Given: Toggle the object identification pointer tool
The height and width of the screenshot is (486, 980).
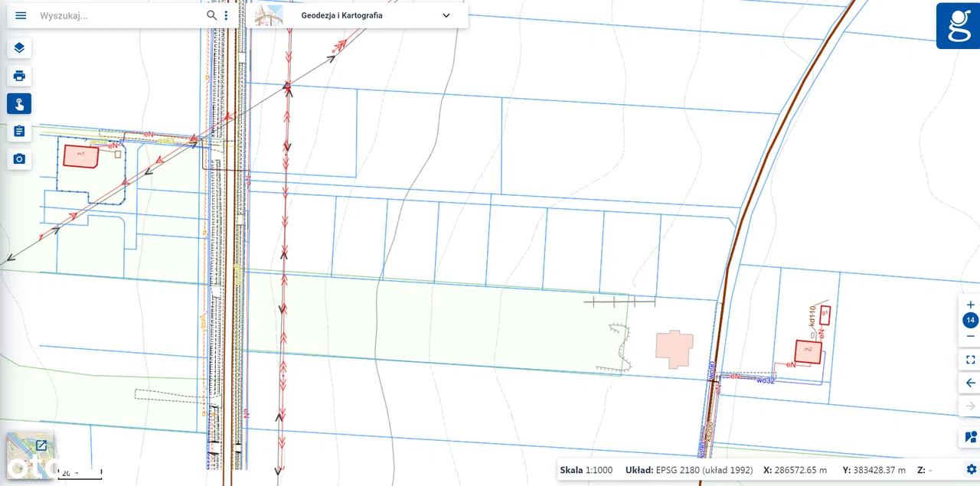Looking at the screenshot, I should [19, 104].
